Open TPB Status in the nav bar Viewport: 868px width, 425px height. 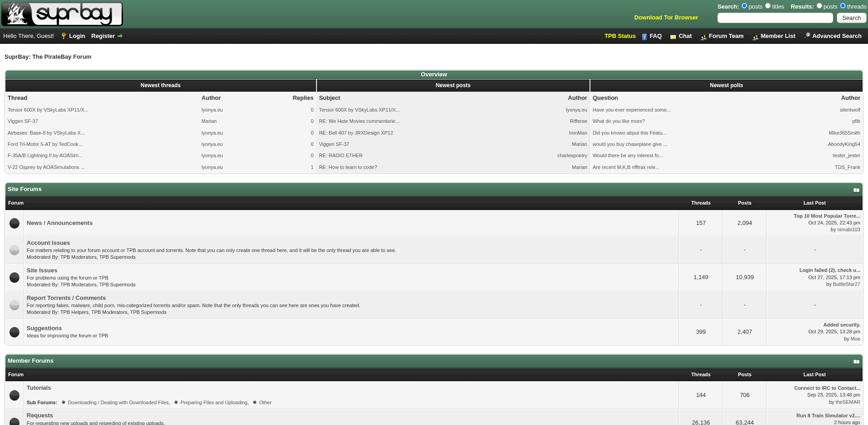pyautogui.click(x=620, y=36)
